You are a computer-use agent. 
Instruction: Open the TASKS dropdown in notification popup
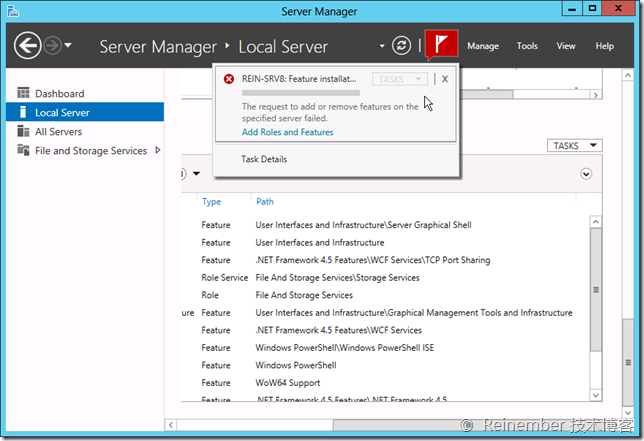tap(399, 78)
